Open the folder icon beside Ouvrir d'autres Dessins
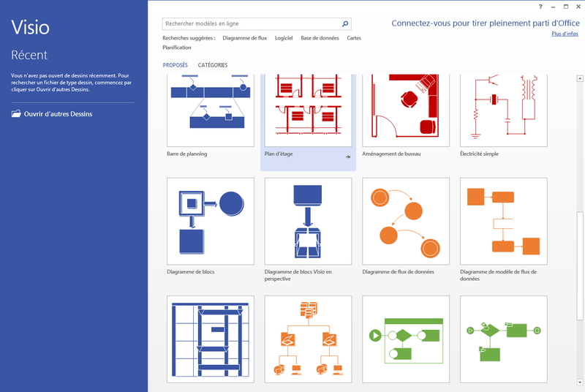The width and height of the screenshot is (585, 392). (x=16, y=114)
